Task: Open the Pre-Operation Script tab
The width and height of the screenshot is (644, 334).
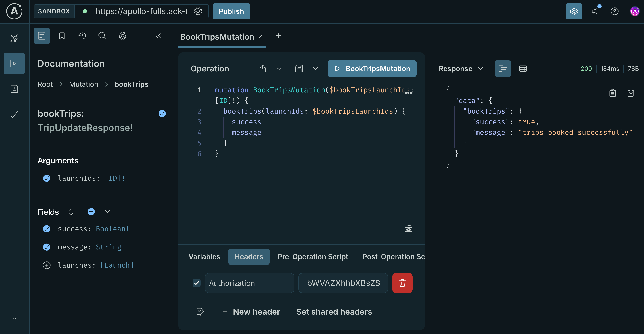Action: click(313, 256)
